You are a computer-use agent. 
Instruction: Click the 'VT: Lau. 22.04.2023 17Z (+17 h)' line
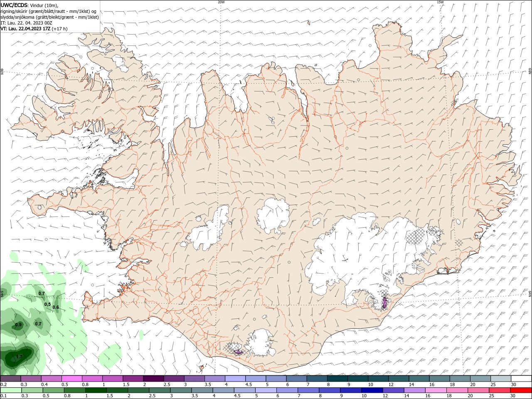(x=34, y=29)
